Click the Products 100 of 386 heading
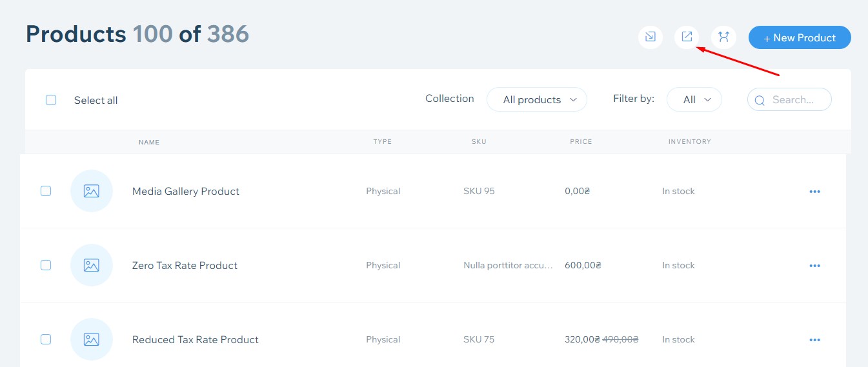This screenshot has height=367, width=868. tap(137, 34)
